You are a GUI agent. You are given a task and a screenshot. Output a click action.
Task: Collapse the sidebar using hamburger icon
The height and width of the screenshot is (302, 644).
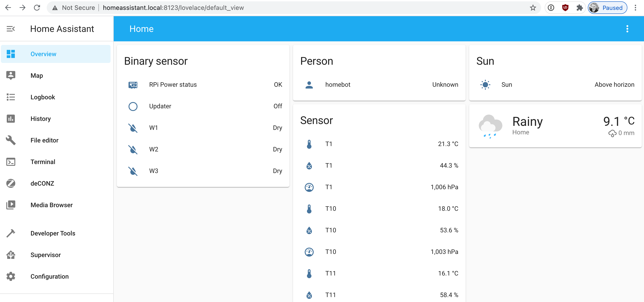(11, 29)
